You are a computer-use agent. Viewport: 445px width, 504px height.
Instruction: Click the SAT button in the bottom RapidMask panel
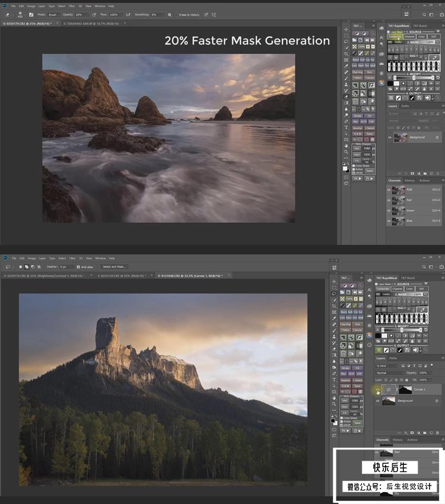pos(421,289)
